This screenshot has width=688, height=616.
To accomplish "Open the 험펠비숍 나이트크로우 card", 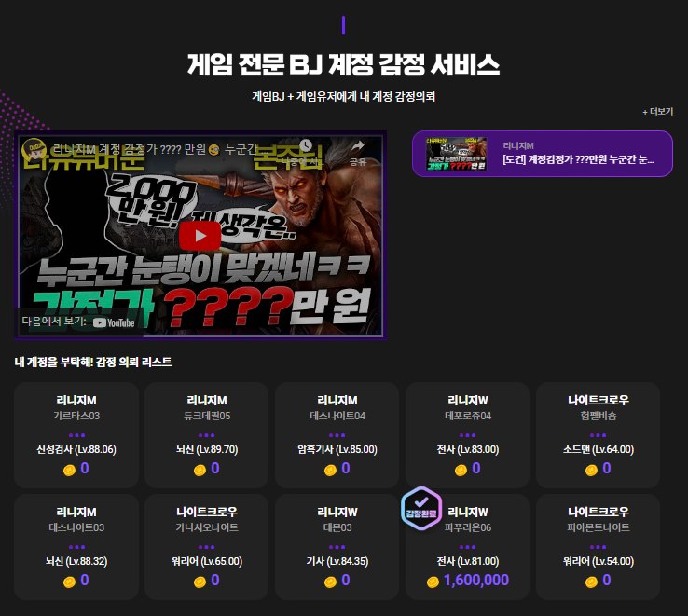I will tap(599, 435).
